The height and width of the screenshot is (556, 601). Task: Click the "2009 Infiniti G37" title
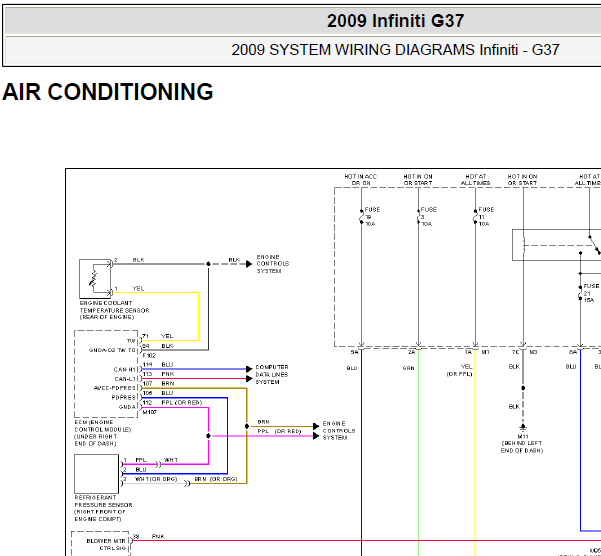pyautogui.click(x=395, y=21)
